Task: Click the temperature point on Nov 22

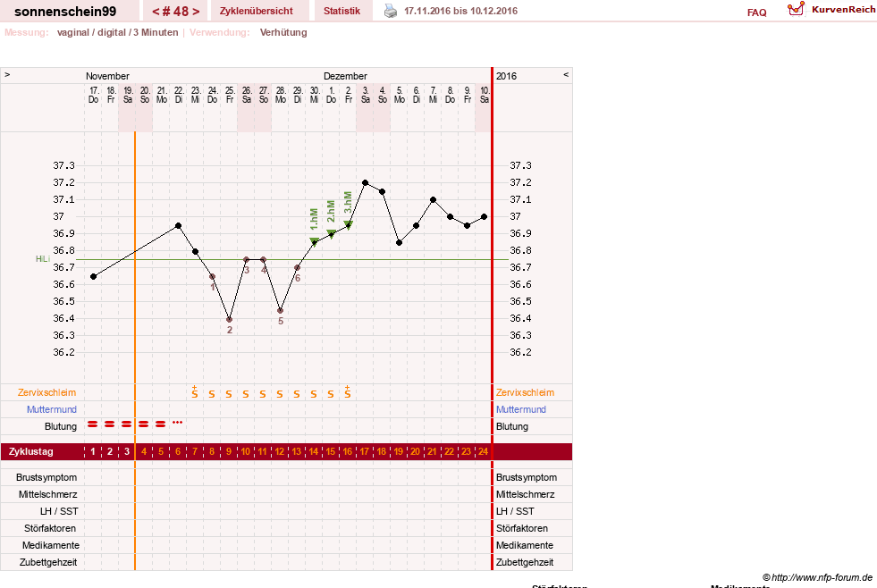Action: pyautogui.click(x=179, y=226)
